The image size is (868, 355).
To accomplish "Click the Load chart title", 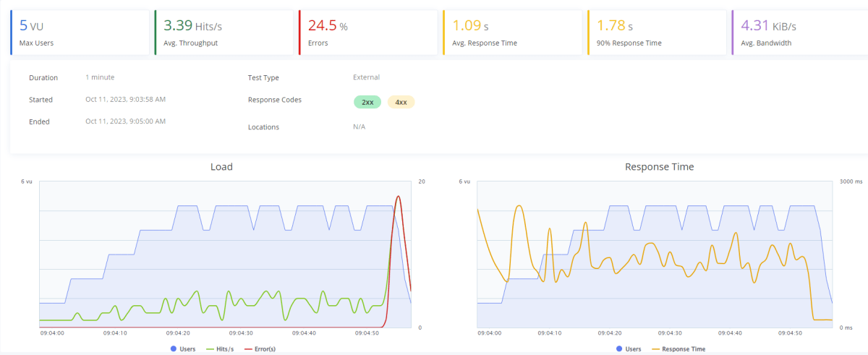I will click(x=221, y=166).
